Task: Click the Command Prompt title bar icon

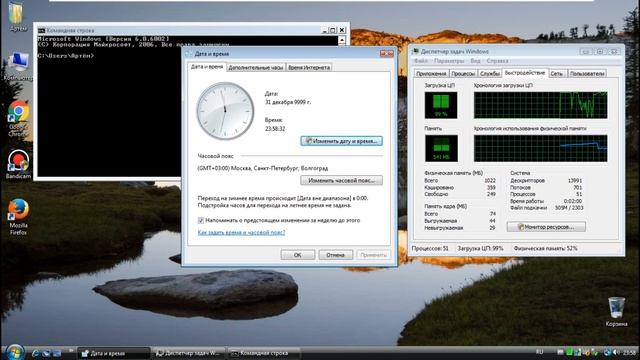Action: (x=41, y=30)
